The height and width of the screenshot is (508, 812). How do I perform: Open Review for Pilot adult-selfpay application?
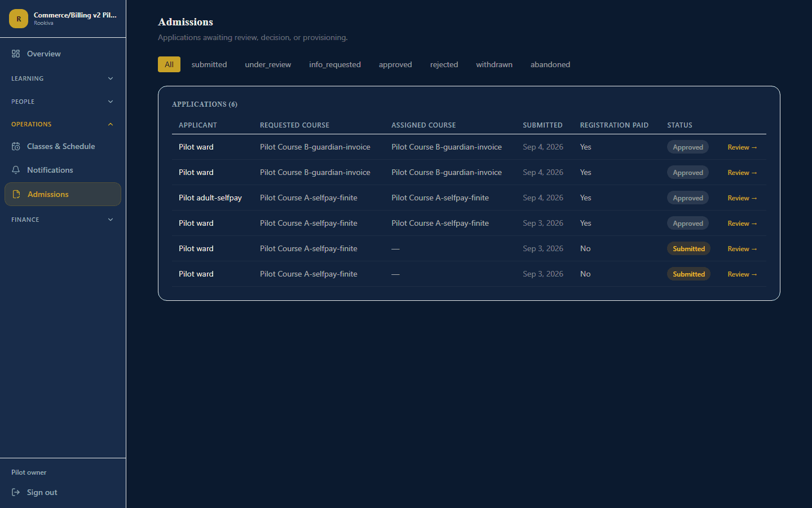coord(742,198)
